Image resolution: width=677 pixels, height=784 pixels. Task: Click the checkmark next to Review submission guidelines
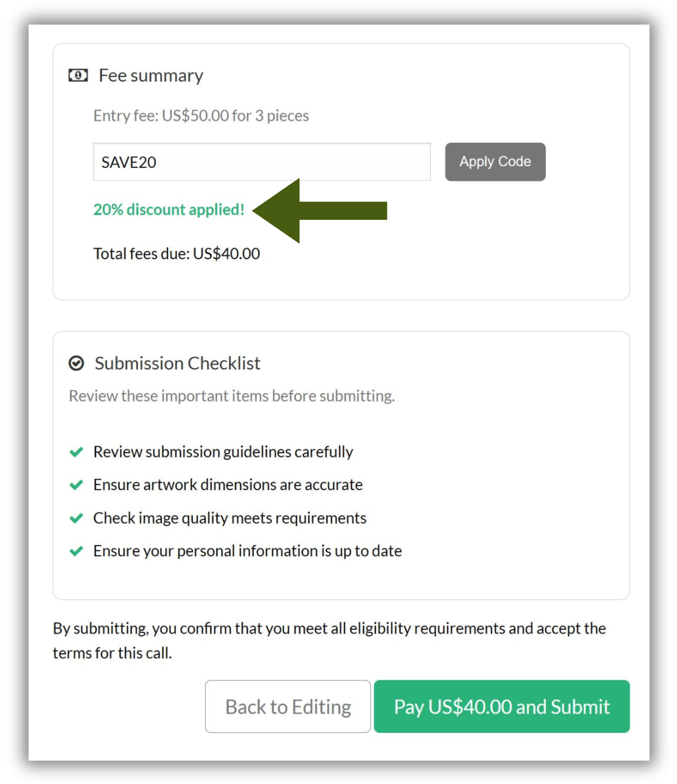(x=76, y=452)
